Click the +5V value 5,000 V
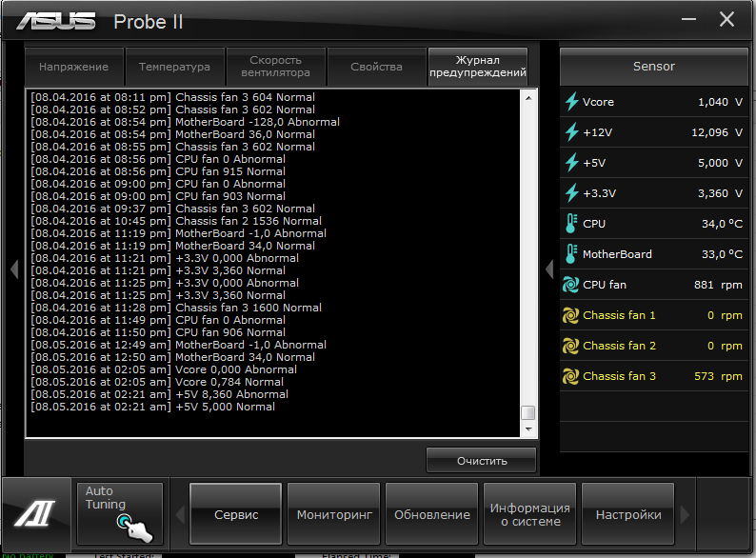The height and width of the screenshot is (558, 756). (721, 163)
